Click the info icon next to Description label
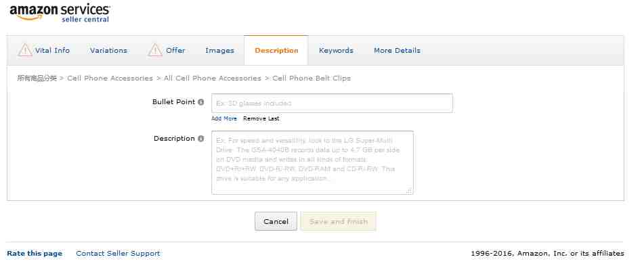644x276 pixels. [201, 139]
